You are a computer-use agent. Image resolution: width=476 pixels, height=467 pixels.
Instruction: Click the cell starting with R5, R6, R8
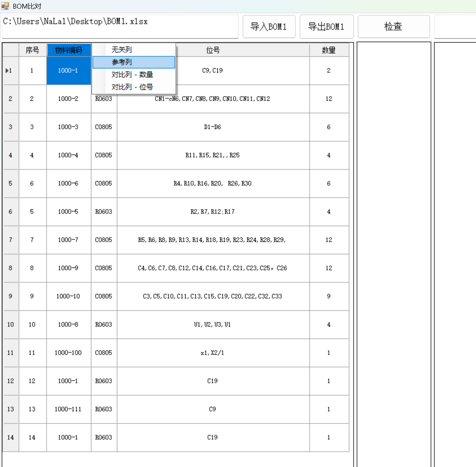[213, 240]
